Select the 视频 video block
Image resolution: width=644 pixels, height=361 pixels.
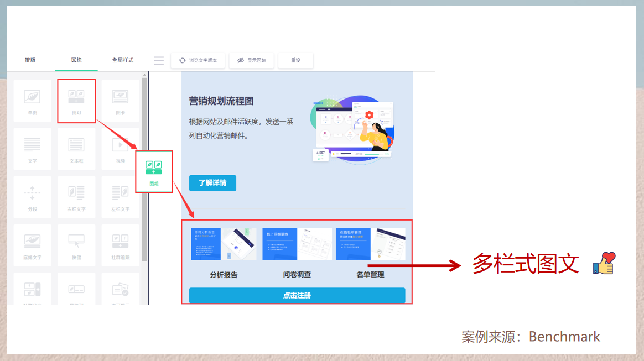tap(121, 149)
